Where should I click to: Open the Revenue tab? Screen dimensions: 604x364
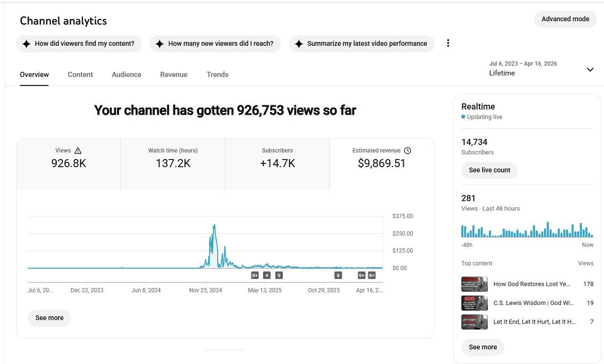[x=174, y=75]
